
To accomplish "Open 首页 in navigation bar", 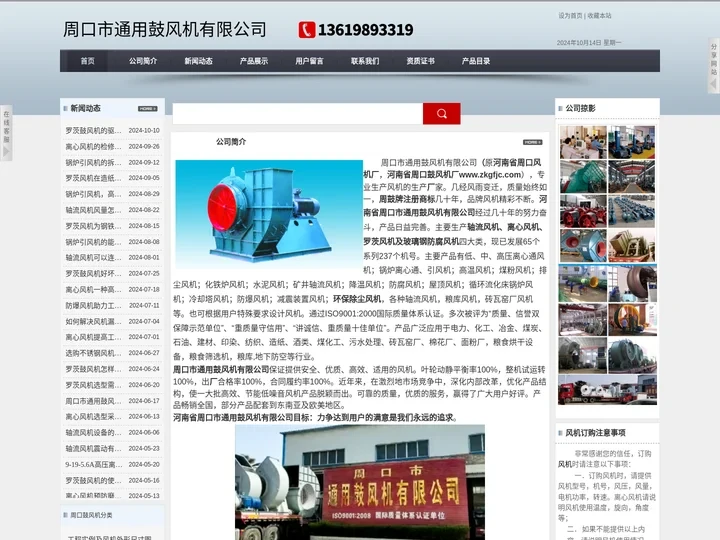I will click(x=87, y=61).
